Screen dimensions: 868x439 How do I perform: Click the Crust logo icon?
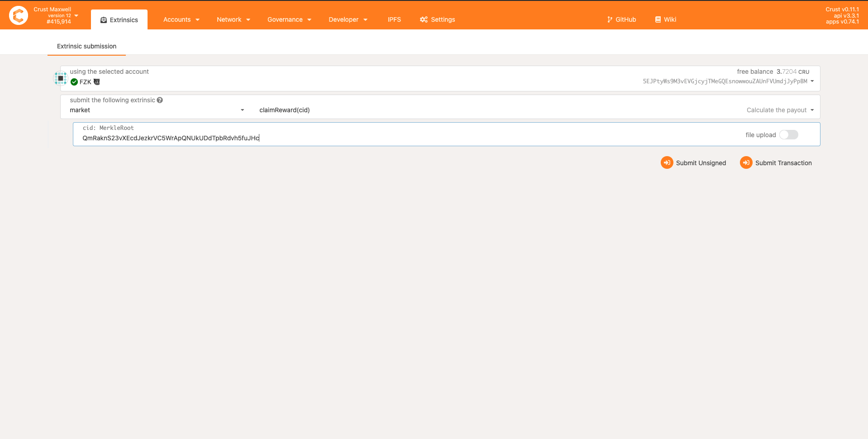[19, 15]
